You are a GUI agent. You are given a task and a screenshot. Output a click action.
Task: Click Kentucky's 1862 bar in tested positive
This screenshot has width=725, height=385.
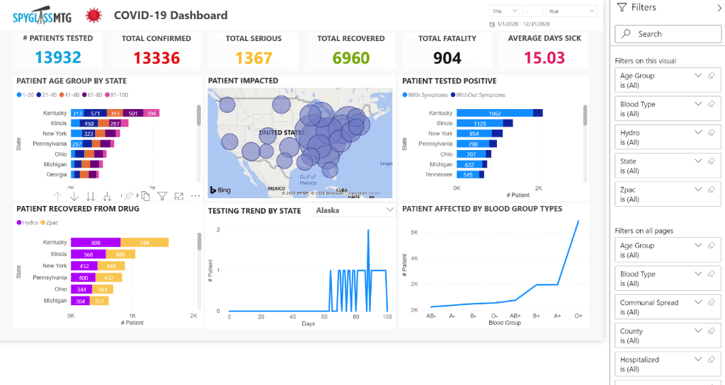(495, 113)
